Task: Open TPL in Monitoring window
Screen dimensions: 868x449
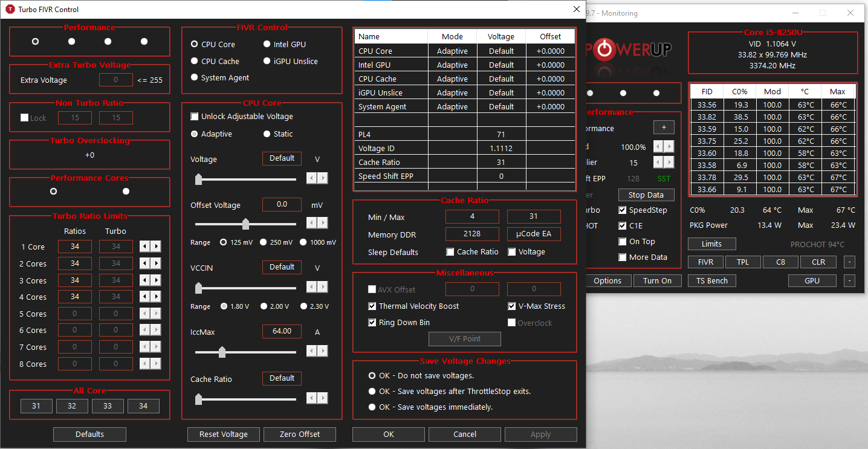Action: point(743,262)
